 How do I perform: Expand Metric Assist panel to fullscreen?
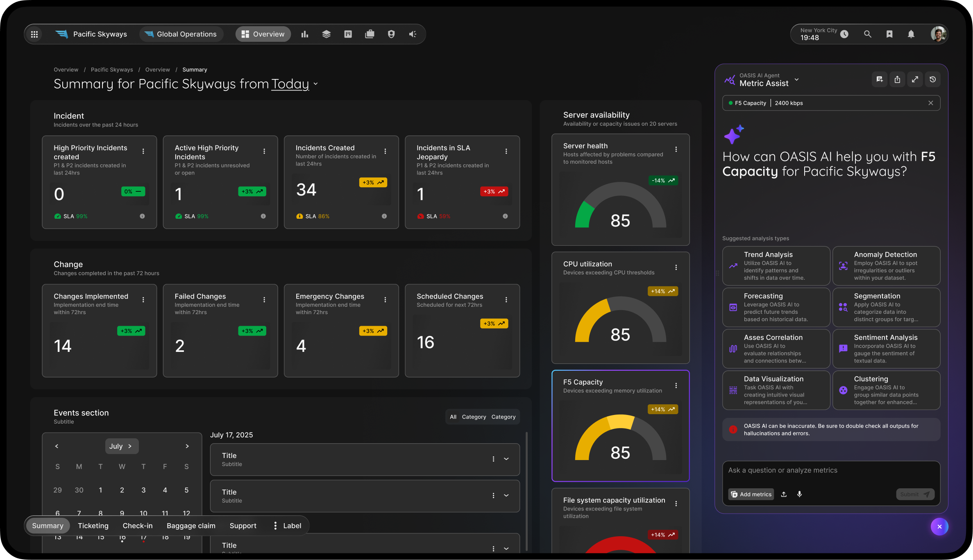click(x=915, y=79)
